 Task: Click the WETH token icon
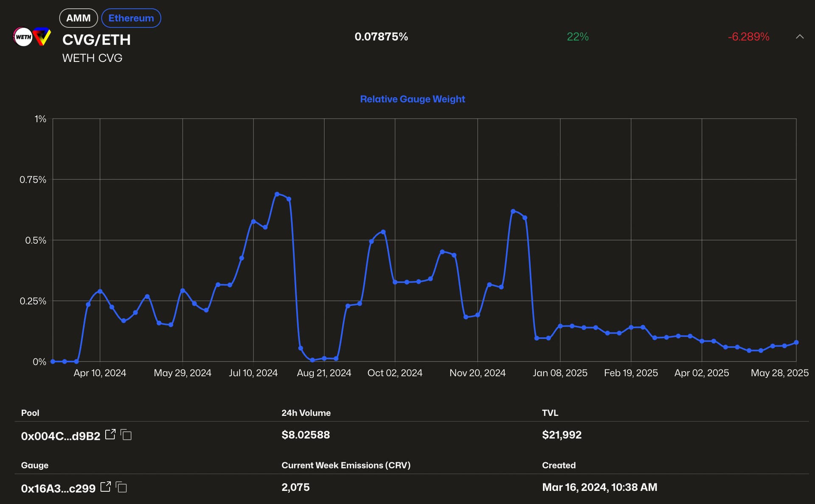click(x=23, y=37)
